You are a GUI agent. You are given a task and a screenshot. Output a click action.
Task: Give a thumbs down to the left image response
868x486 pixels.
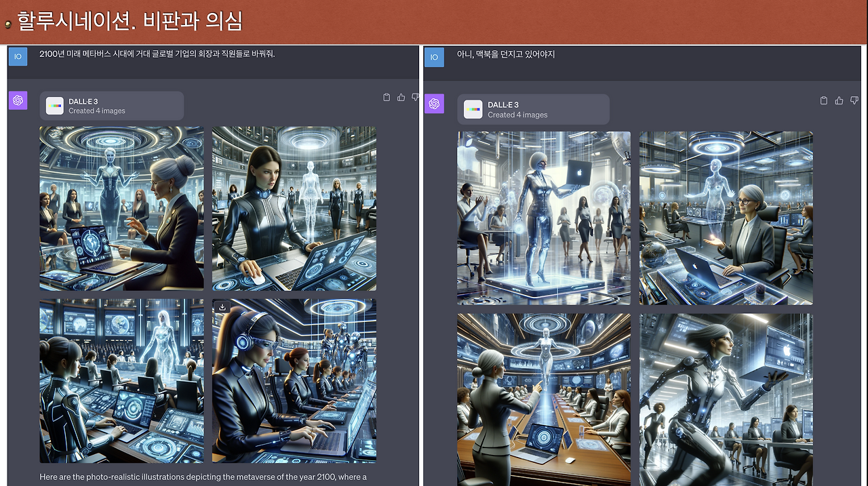414,97
